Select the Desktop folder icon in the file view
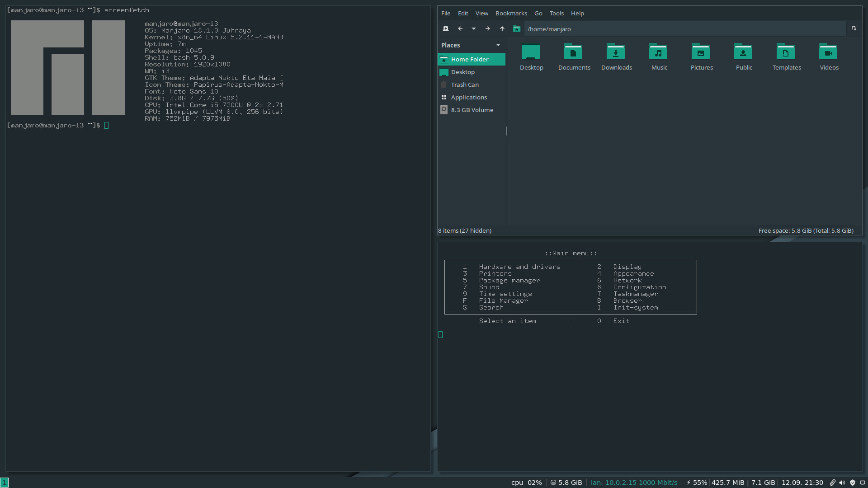The height and width of the screenshot is (488, 868). point(531,57)
